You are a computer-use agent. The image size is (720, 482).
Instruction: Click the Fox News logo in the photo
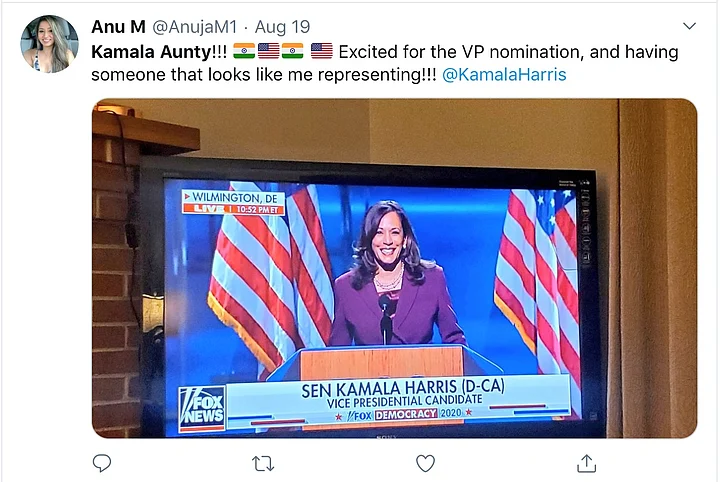point(202,409)
